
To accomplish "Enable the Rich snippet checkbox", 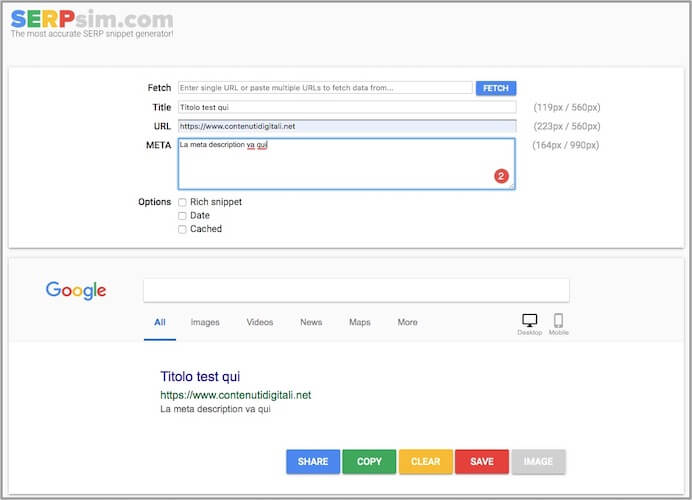I will pyautogui.click(x=182, y=202).
